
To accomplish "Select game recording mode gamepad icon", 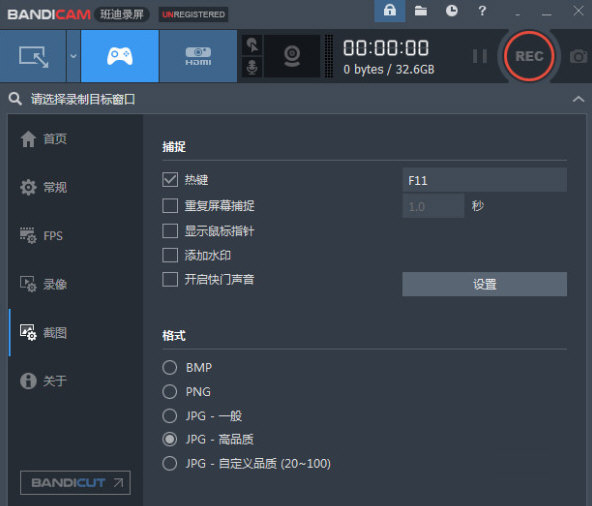I will click(x=120, y=56).
